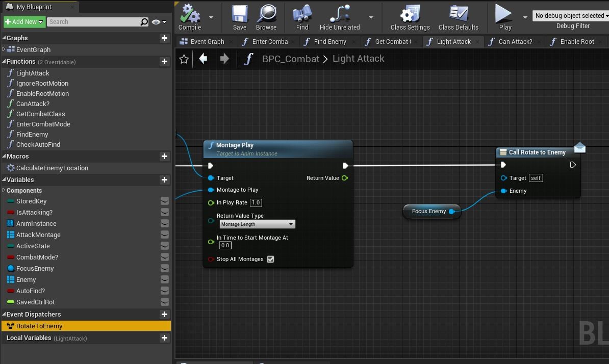The width and height of the screenshot is (609, 364).
Task: Toggle StoredKey variable editable eye
Action: point(165,201)
